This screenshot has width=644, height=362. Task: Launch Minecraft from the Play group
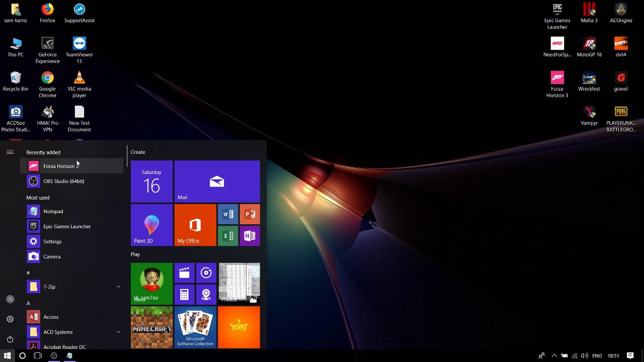point(151,327)
